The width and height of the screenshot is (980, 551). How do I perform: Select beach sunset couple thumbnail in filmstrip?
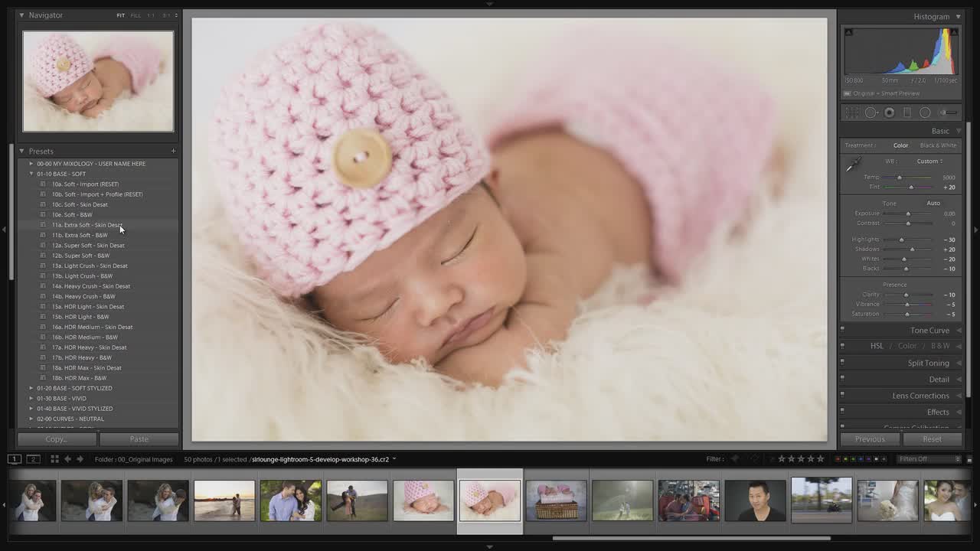[224, 500]
